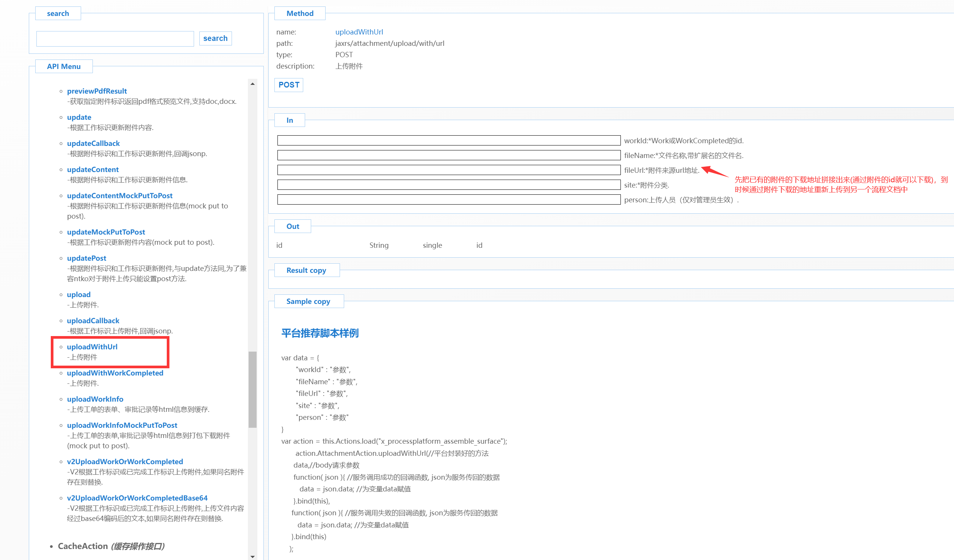Click the workId input field
954x560 pixels.
point(448,141)
